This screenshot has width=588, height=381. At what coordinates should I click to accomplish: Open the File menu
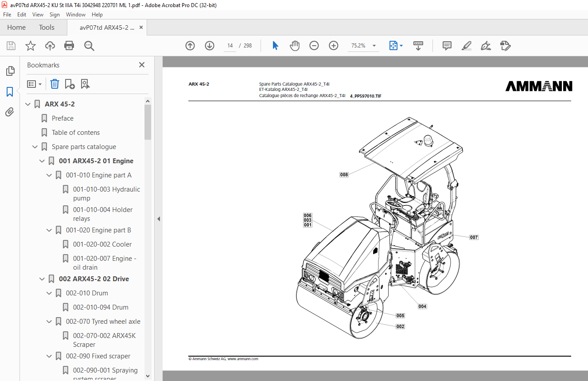tap(7, 15)
